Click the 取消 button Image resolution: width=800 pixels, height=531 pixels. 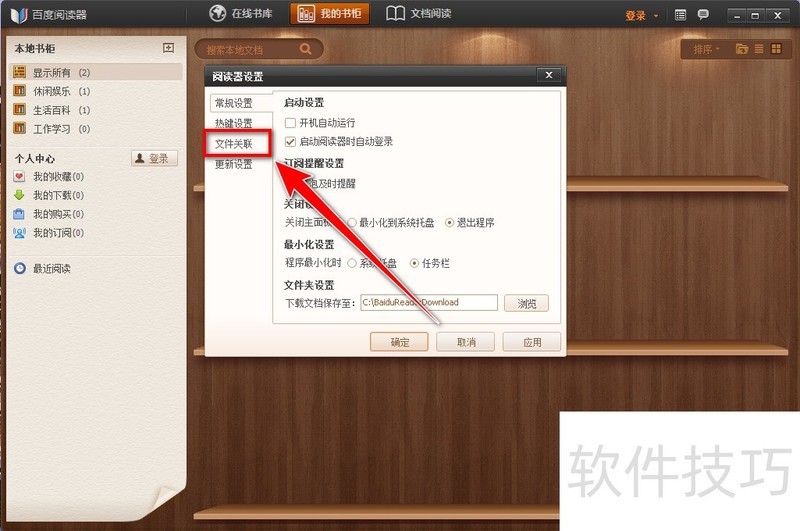(465, 342)
